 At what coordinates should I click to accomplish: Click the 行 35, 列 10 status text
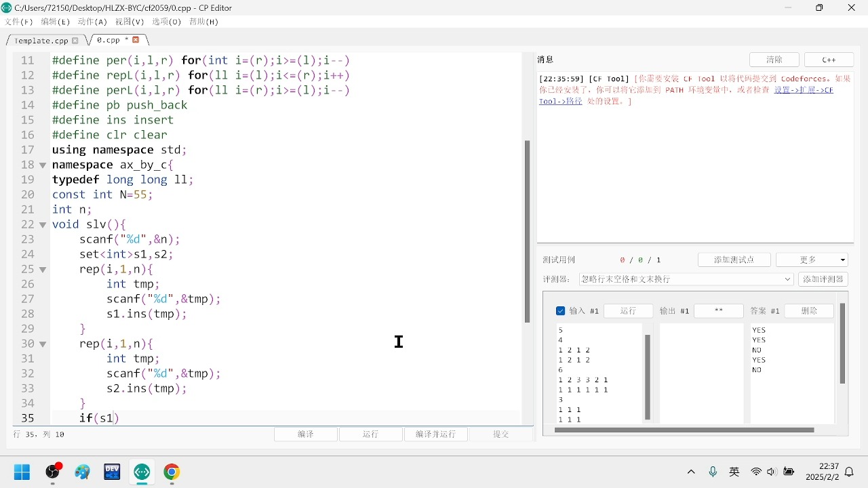39,434
